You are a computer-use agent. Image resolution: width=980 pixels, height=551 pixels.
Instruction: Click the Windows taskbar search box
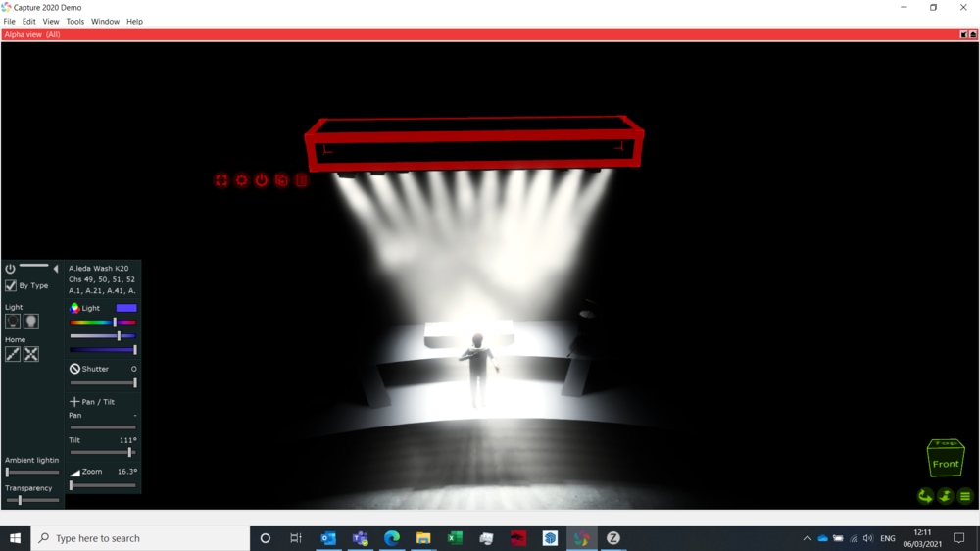(x=140, y=538)
